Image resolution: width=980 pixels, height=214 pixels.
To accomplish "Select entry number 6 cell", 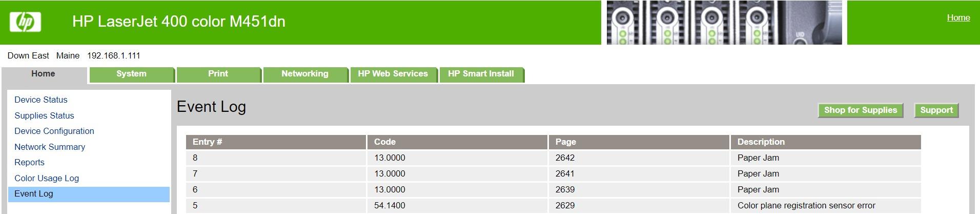I will click(x=276, y=189).
